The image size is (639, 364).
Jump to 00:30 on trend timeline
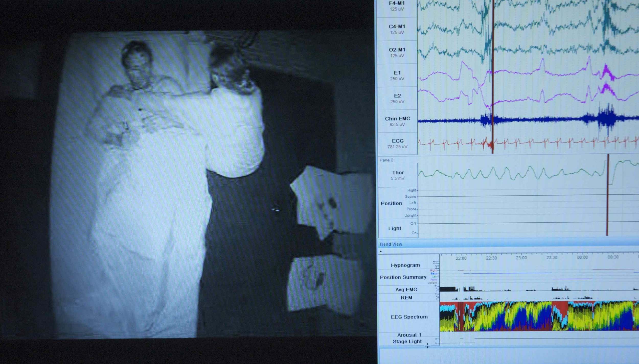613,257
